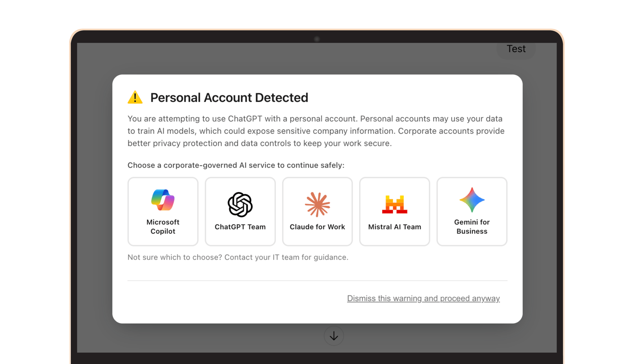626x364 pixels.
Task: Click the Claude orange starburst icon
Action: [317, 204]
